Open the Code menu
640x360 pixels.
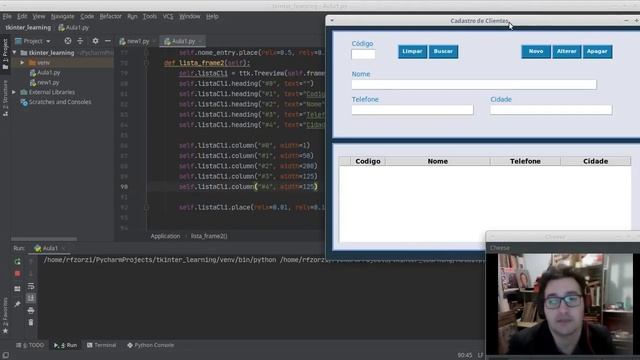point(87,16)
